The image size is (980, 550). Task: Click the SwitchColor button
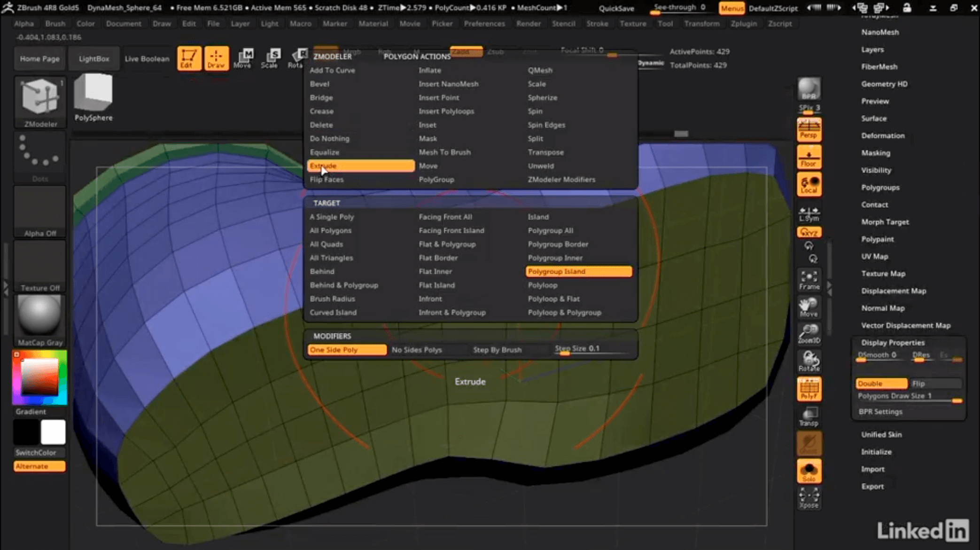coord(36,452)
